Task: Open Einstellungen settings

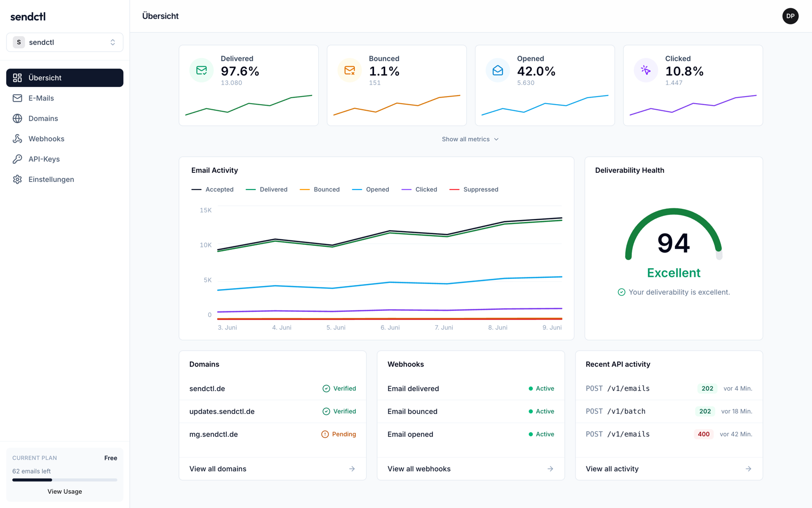Action: click(x=64, y=179)
